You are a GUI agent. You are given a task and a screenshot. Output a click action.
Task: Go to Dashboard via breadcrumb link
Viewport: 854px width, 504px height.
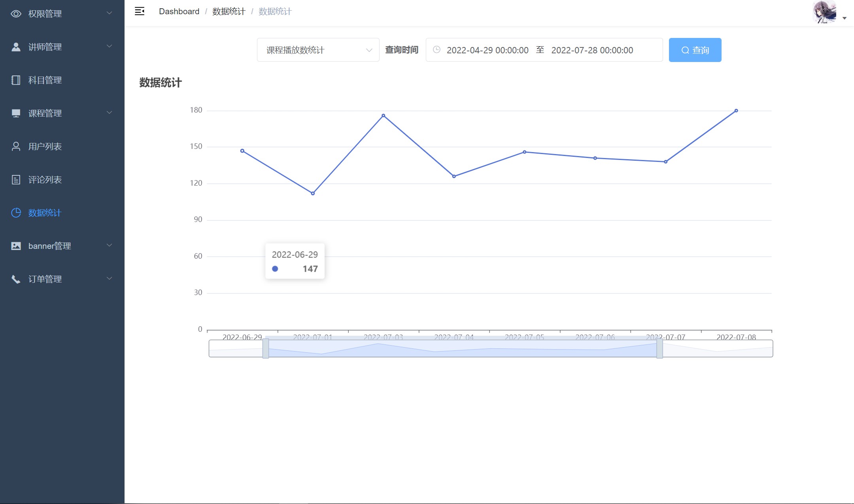point(179,11)
